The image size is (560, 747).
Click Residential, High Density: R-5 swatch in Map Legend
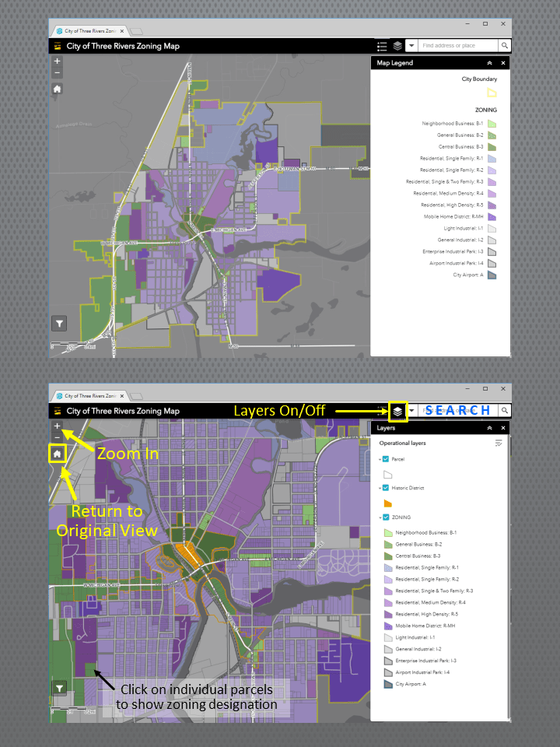(x=492, y=205)
